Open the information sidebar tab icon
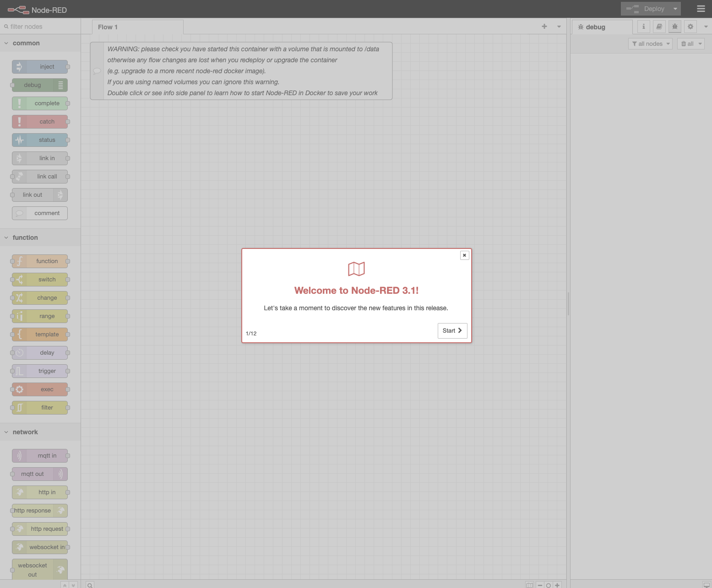 pyautogui.click(x=643, y=27)
